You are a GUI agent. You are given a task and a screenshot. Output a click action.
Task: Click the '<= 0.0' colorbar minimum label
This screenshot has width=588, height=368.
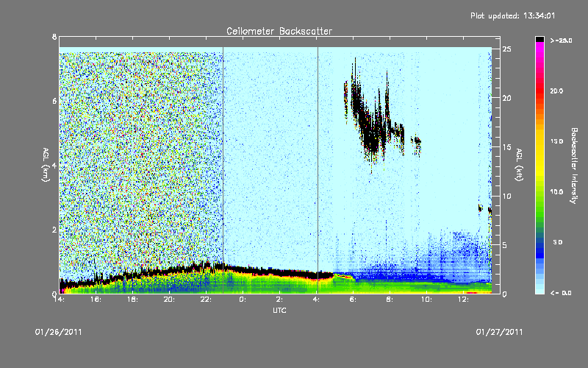pos(562,292)
